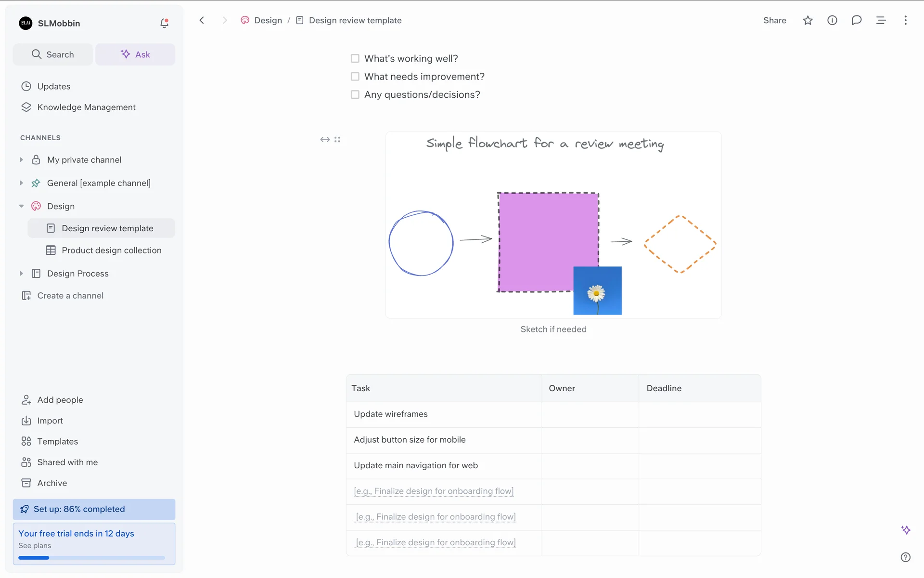Show the table of contents icon
Image resolution: width=924 pixels, height=578 pixels.
(x=881, y=20)
